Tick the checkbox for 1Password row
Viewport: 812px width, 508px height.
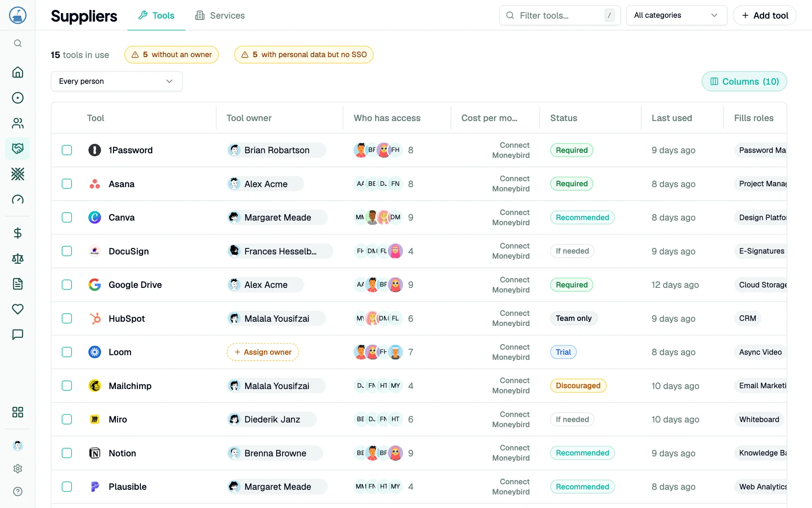click(x=67, y=150)
